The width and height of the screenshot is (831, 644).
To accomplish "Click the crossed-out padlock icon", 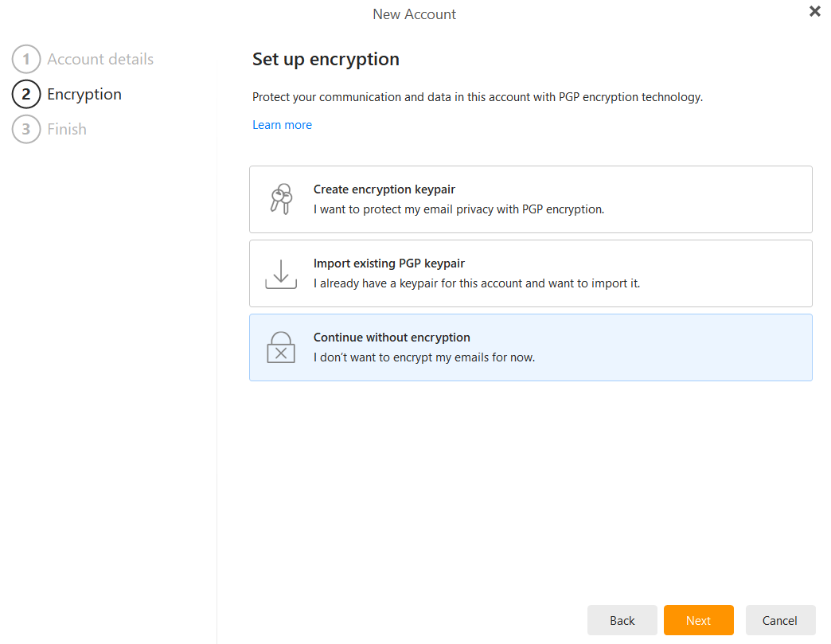I will pos(280,347).
